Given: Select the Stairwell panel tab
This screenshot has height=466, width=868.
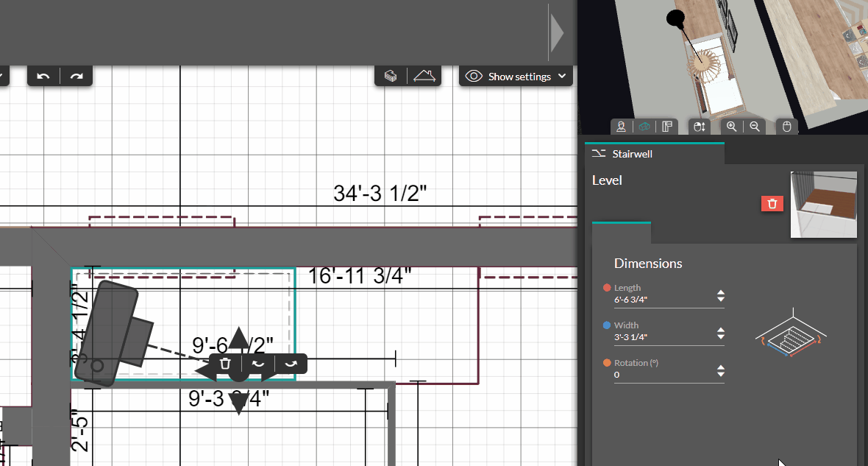Looking at the screenshot, I should 655,154.
